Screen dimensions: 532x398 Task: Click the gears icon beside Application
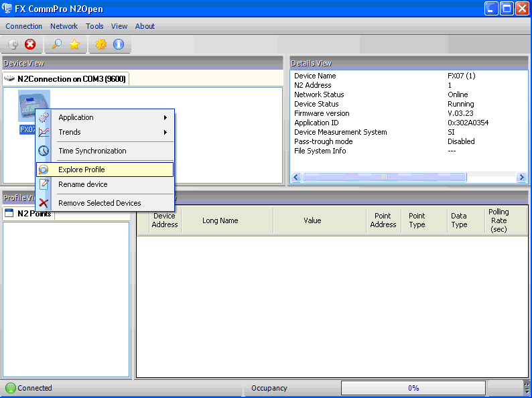(x=44, y=117)
